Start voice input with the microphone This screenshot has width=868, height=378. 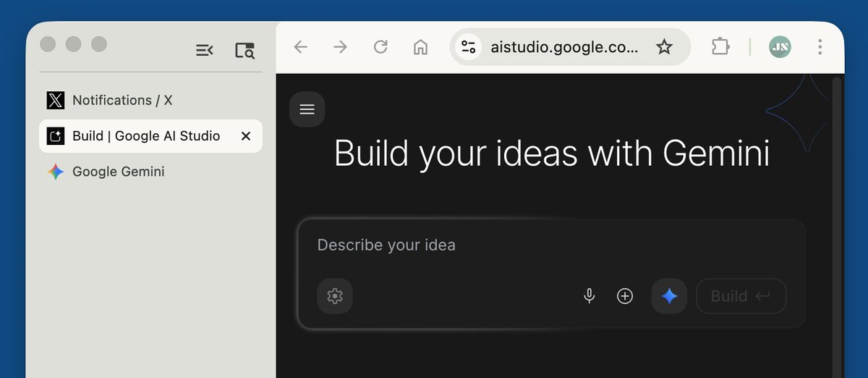590,296
